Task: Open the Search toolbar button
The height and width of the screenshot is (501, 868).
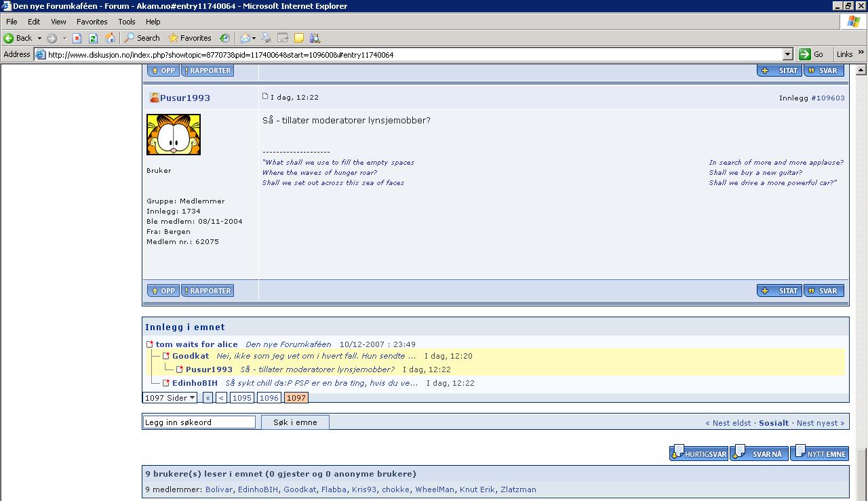Action: click(x=142, y=38)
